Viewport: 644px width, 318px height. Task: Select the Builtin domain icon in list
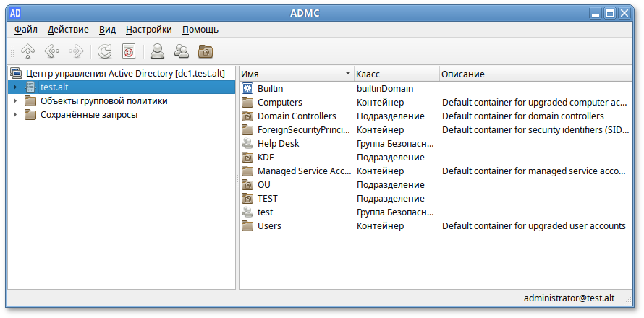pos(247,88)
